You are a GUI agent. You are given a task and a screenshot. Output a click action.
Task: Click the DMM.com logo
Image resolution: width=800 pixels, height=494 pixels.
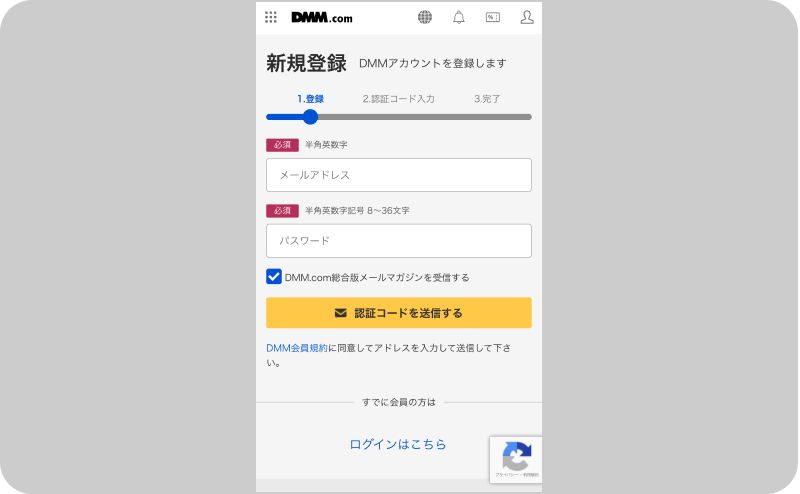coord(322,17)
